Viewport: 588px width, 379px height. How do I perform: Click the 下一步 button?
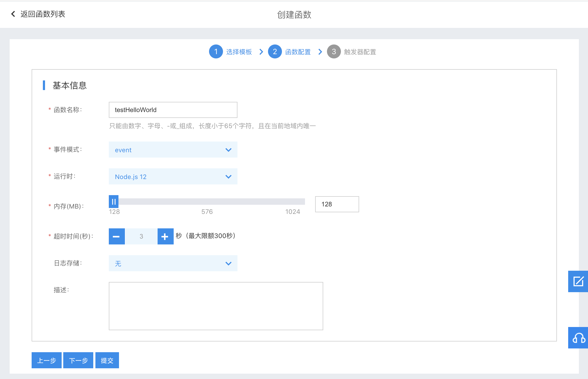[78, 360]
